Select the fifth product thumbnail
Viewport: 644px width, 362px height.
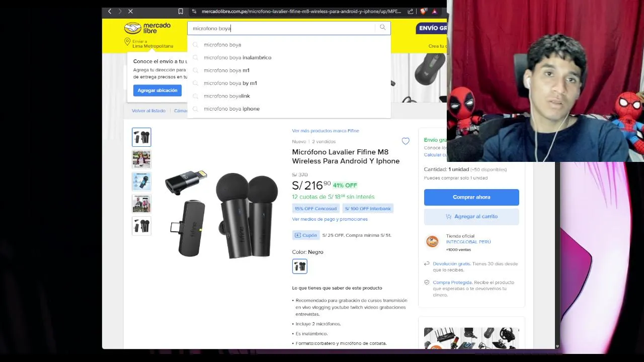click(141, 226)
